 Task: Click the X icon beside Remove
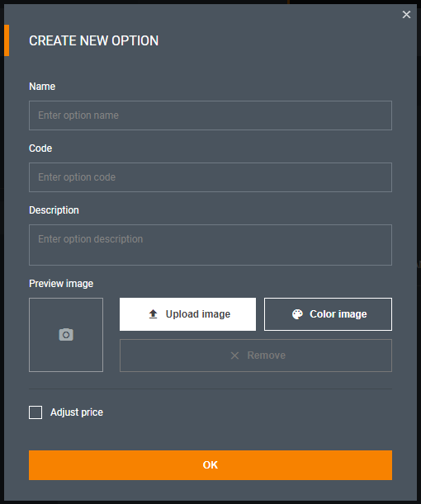pyautogui.click(x=234, y=356)
